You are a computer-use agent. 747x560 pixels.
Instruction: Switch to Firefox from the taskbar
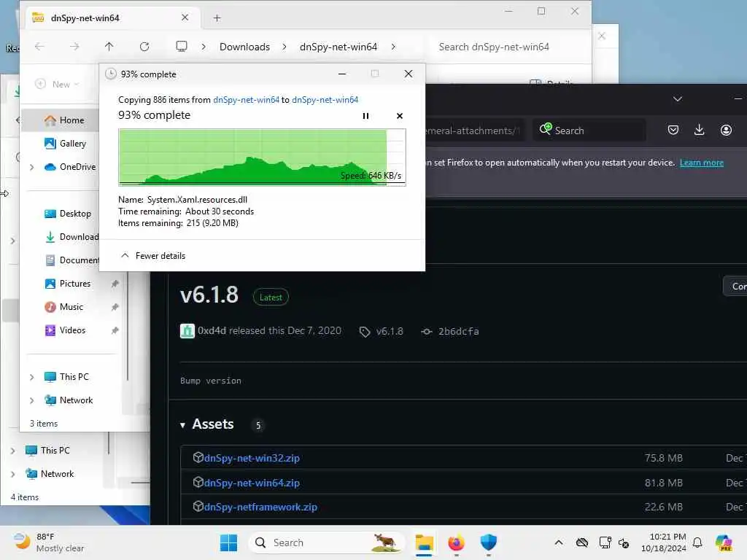(456, 542)
